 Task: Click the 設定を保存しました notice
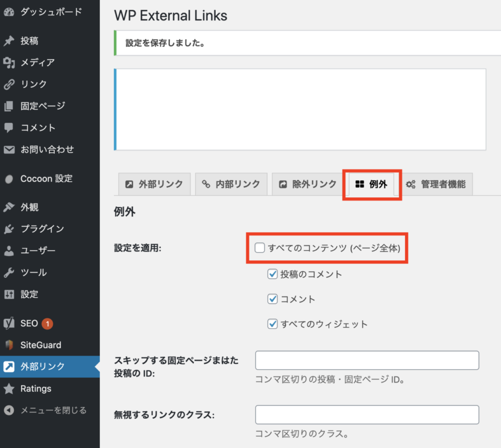307,43
